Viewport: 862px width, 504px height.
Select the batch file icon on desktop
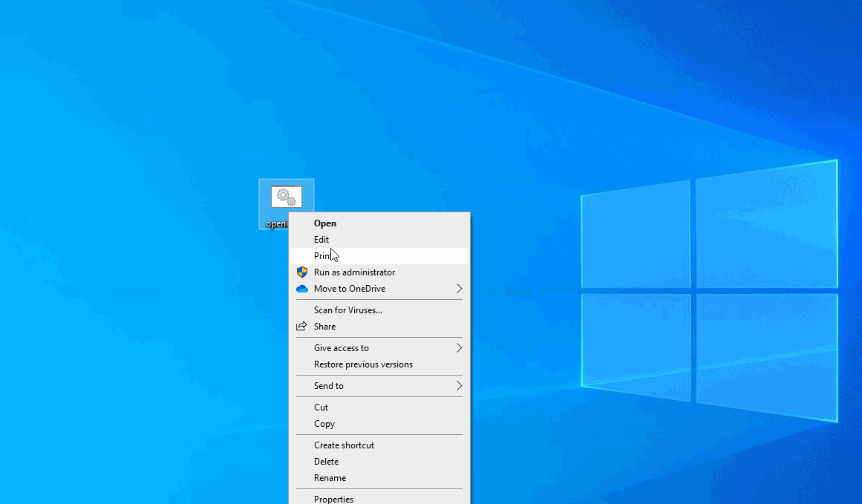287,197
